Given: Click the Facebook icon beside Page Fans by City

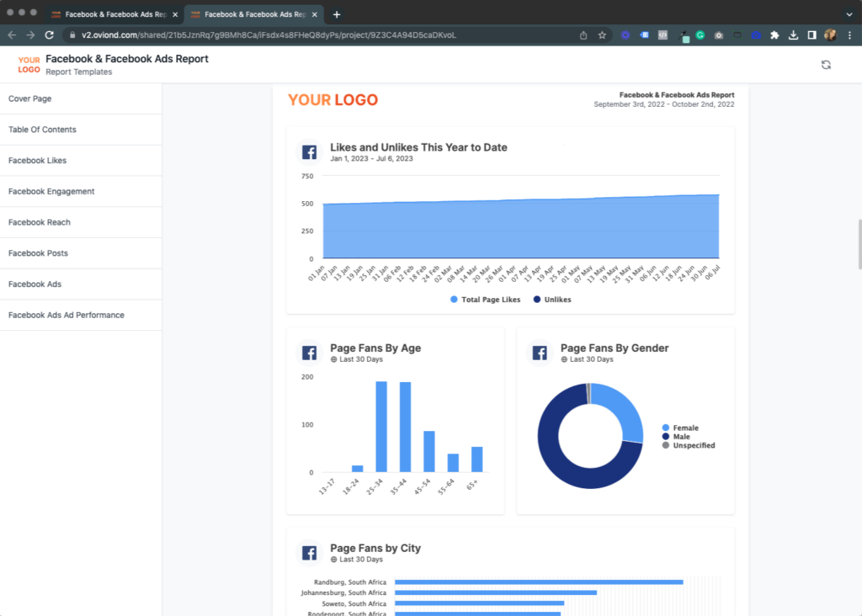Looking at the screenshot, I should (x=309, y=553).
